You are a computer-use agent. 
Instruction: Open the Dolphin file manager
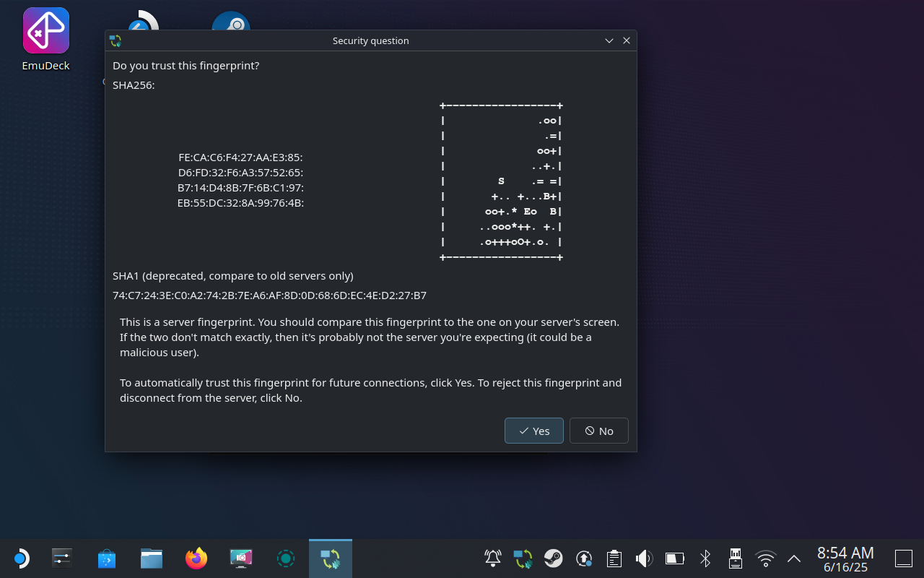click(x=151, y=558)
